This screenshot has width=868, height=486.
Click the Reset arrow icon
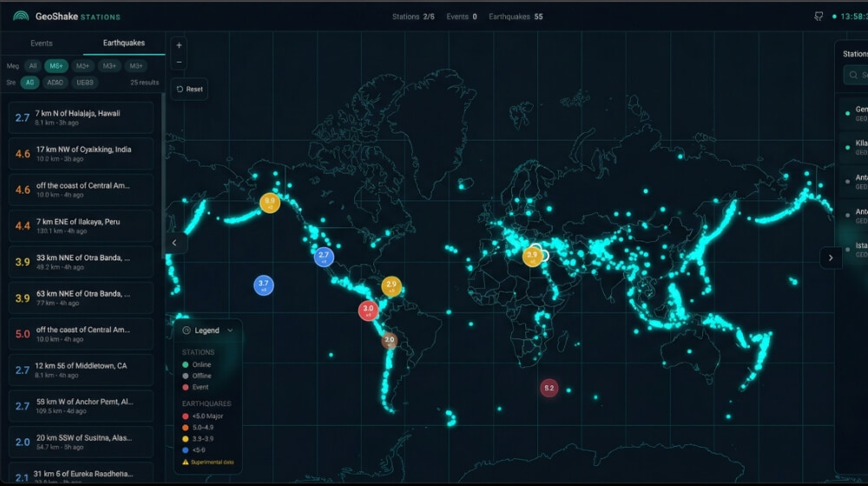pos(180,89)
